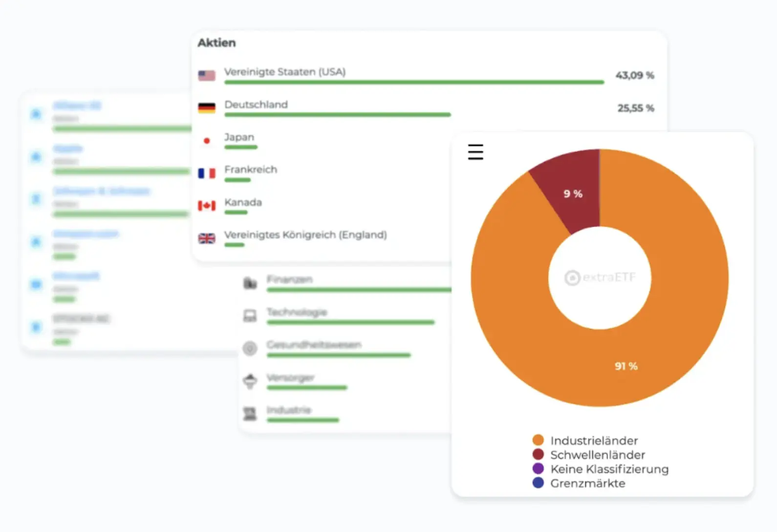Click the Industrieländer legend text
This screenshot has height=532, width=777.
click(594, 441)
